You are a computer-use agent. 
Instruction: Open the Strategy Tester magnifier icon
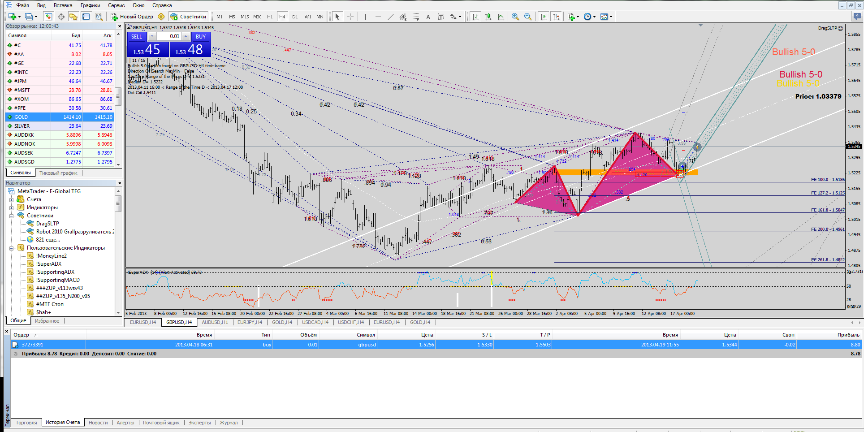[99, 17]
